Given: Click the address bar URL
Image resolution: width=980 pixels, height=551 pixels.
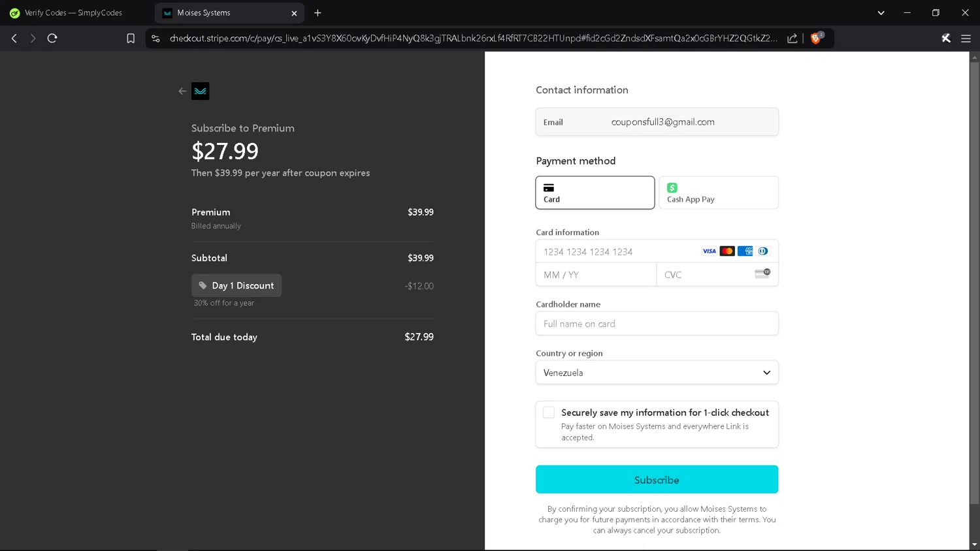Looking at the screenshot, I should click(473, 39).
